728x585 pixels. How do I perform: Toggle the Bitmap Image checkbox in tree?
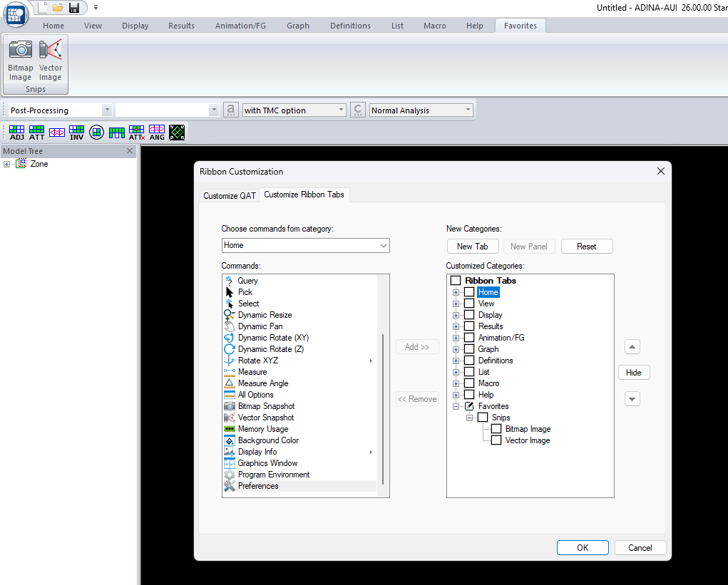496,429
